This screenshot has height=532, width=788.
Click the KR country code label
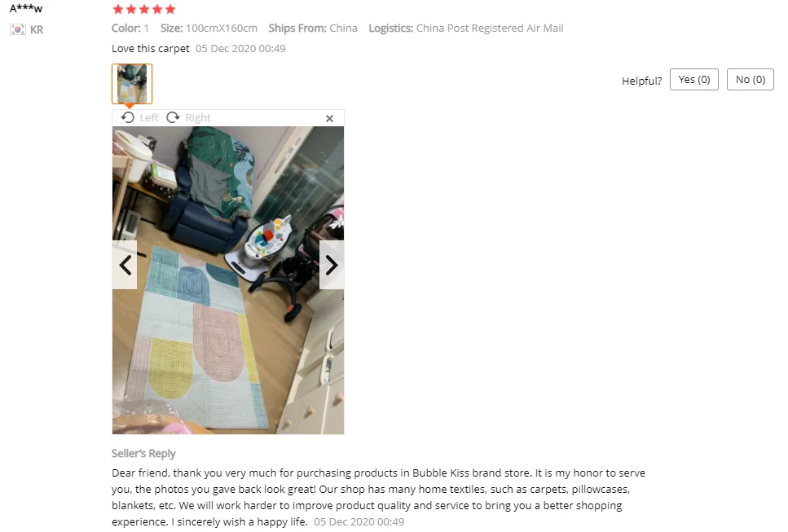point(37,29)
